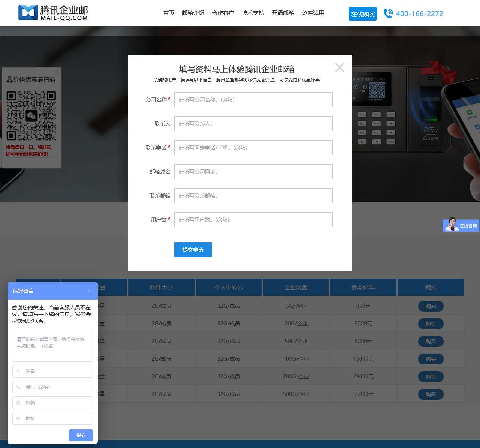Open the 免费试用 navigation link

tap(313, 13)
